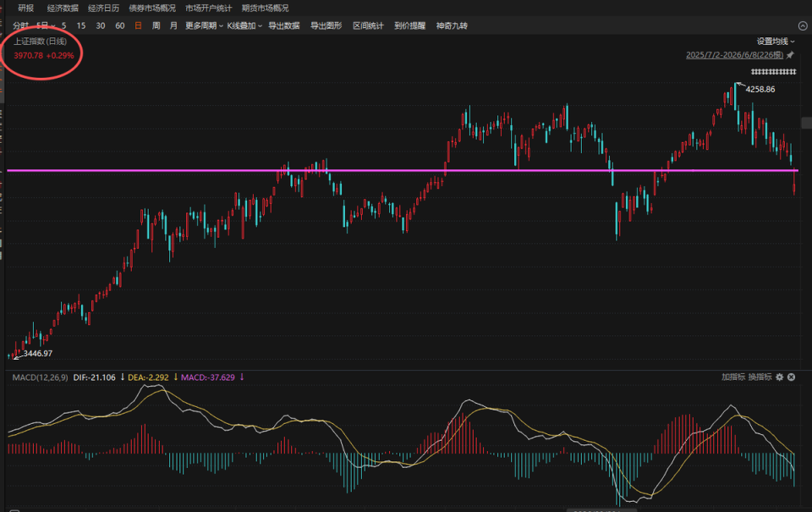Open the 债券市场概况 tab
The width and height of the screenshot is (812, 512).
[152, 8]
